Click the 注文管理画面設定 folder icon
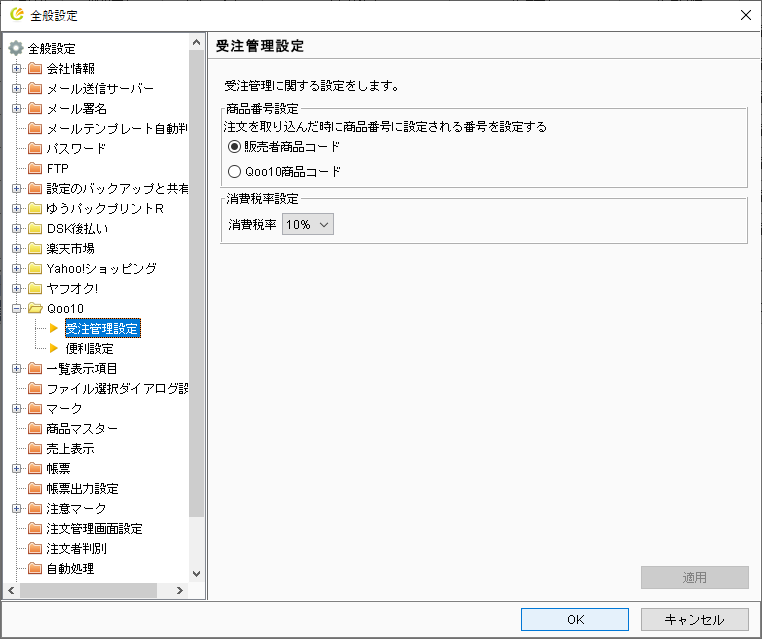The height and width of the screenshot is (639, 762). point(35,528)
